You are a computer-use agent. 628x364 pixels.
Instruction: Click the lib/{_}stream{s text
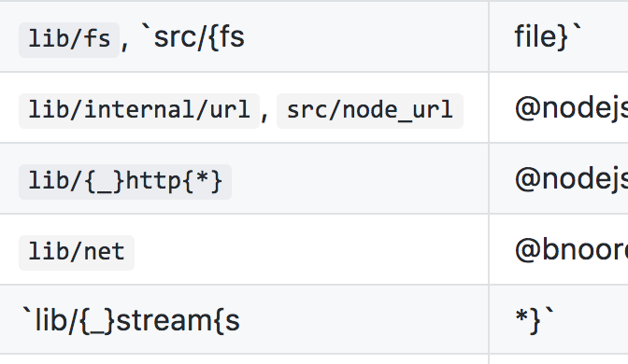coord(137,320)
